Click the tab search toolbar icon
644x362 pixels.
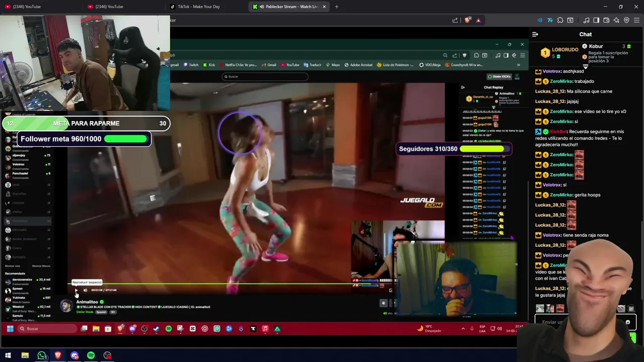click(x=570, y=20)
